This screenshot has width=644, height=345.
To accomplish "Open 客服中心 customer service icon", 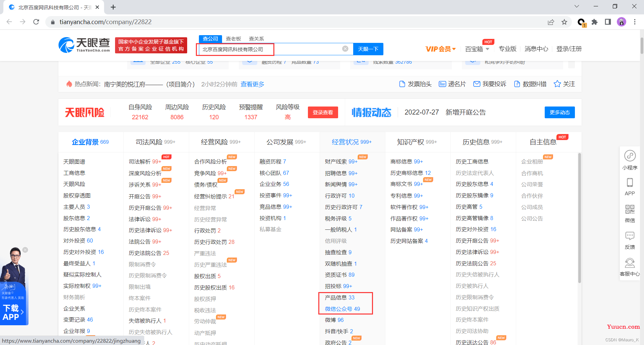I will click(630, 263).
